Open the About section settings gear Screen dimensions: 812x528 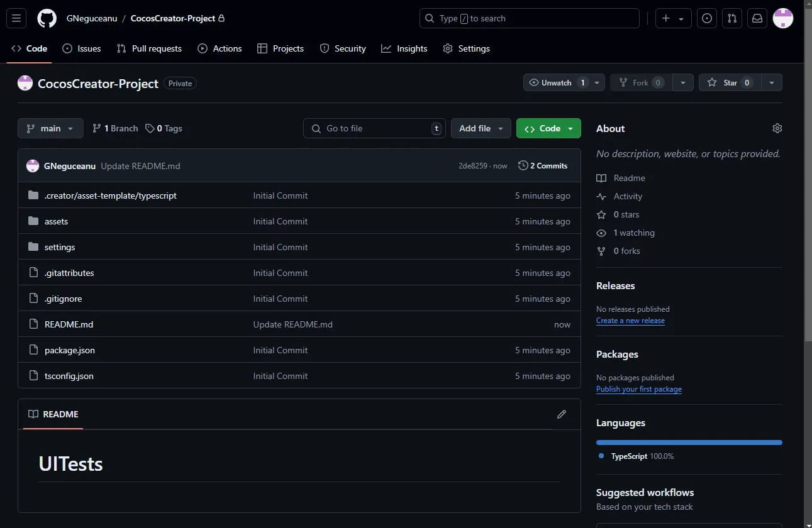(x=777, y=128)
